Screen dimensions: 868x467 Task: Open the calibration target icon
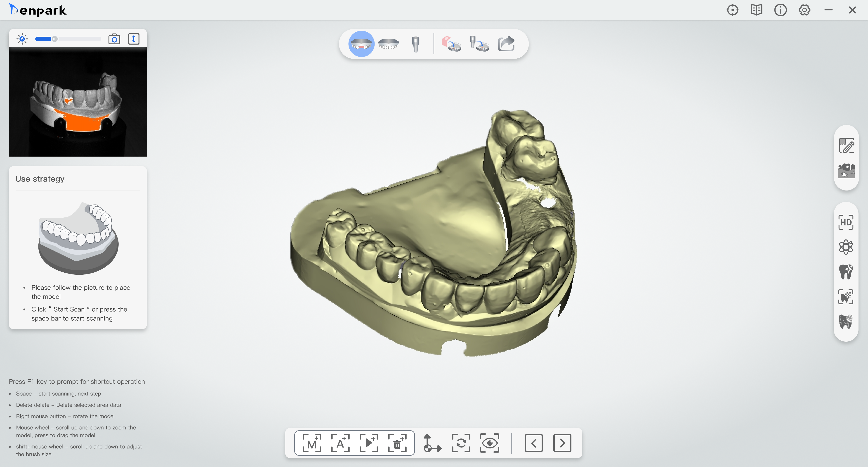(733, 10)
